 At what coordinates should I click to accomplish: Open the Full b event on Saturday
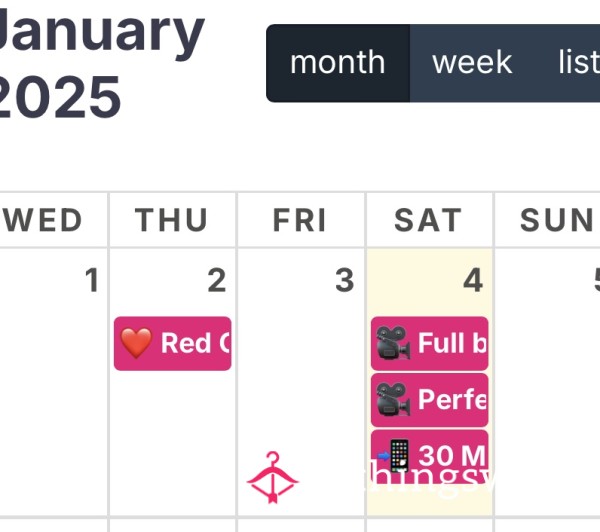click(430, 343)
